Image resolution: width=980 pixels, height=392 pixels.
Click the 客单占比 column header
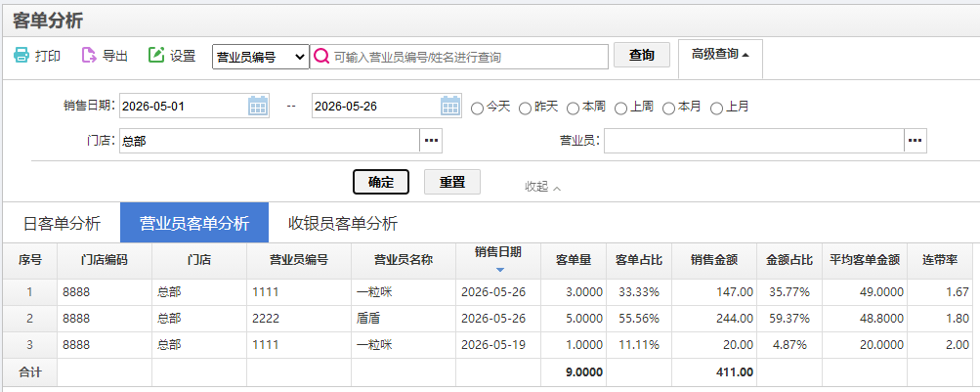pyautogui.click(x=639, y=260)
